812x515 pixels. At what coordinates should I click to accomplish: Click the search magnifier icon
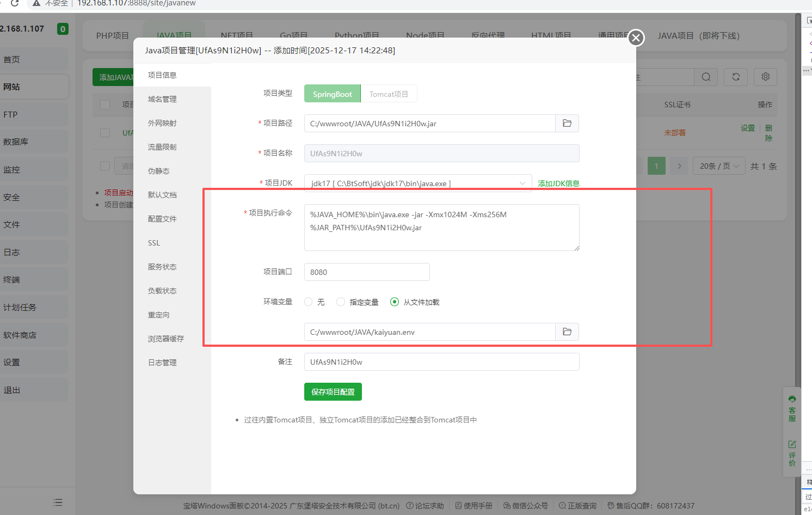[x=706, y=77]
